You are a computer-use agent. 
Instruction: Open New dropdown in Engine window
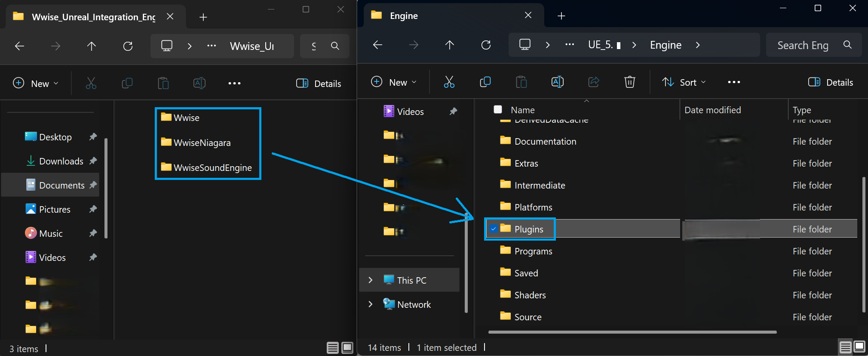[x=394, y=82]
